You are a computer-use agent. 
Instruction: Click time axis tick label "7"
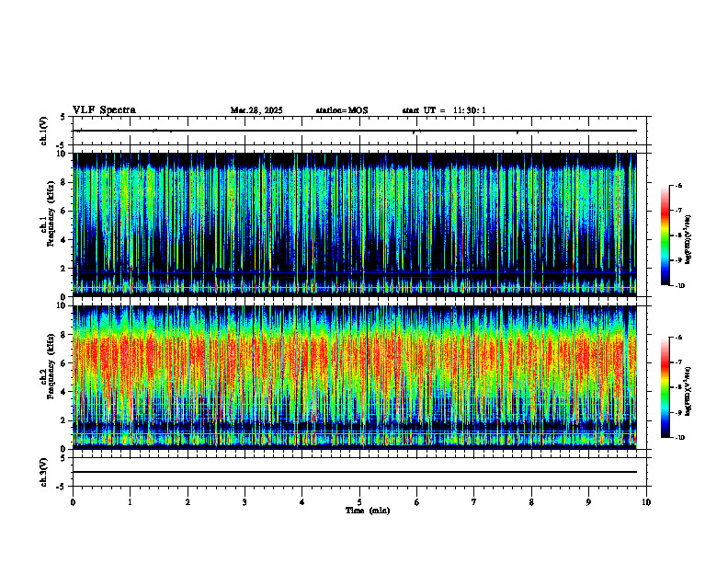point(474,502)
